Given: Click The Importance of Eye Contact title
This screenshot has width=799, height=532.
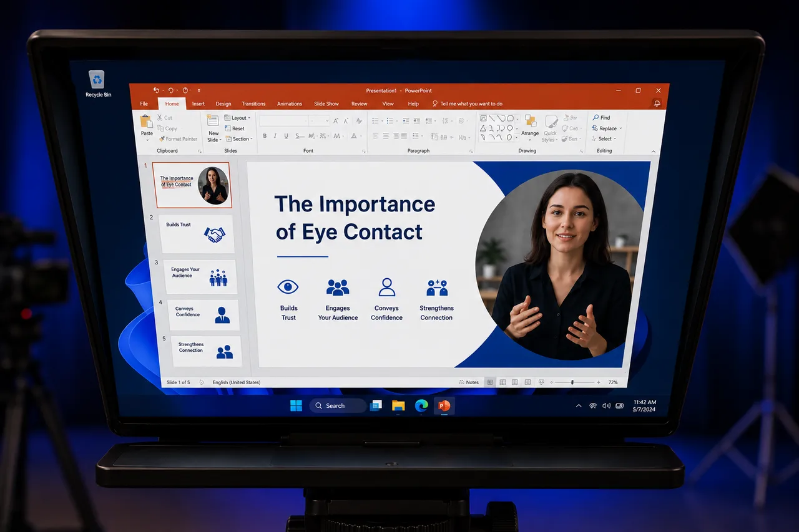Looking at the screenshot, I should point(355,218).
